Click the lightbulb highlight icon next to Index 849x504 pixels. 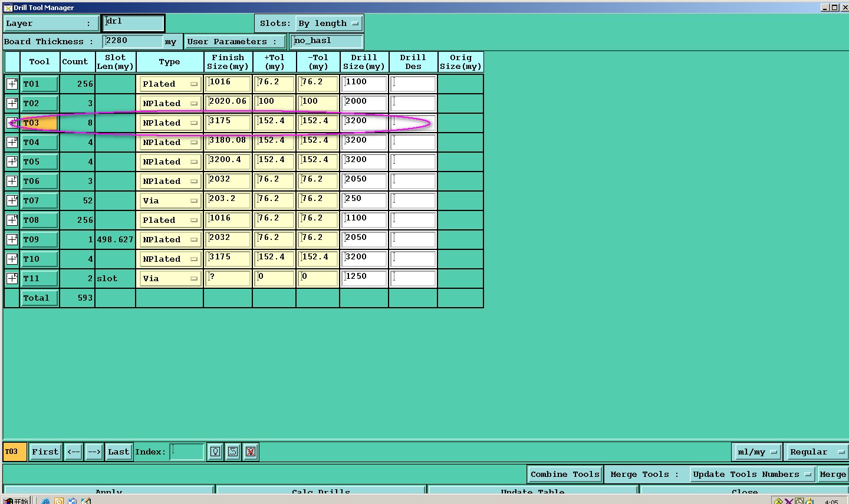pyautogui.click(x=215, y=452)
